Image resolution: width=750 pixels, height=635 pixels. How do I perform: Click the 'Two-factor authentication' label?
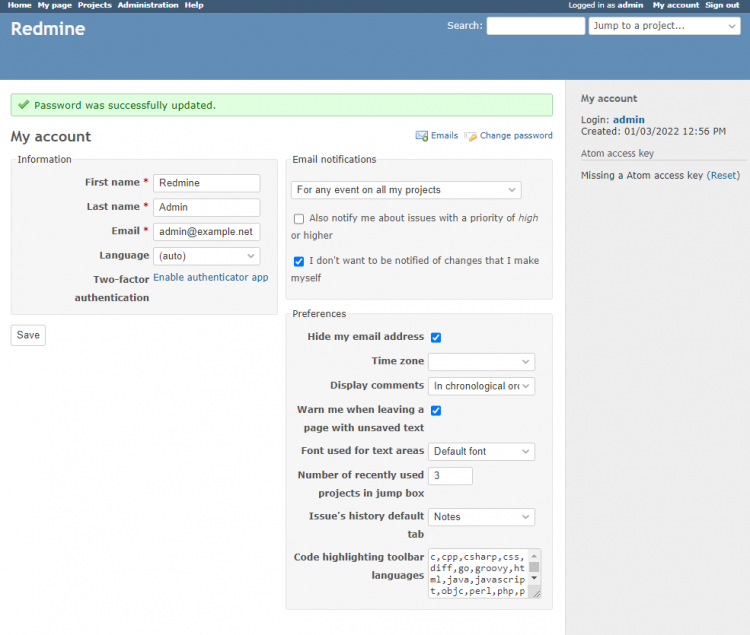112,288
